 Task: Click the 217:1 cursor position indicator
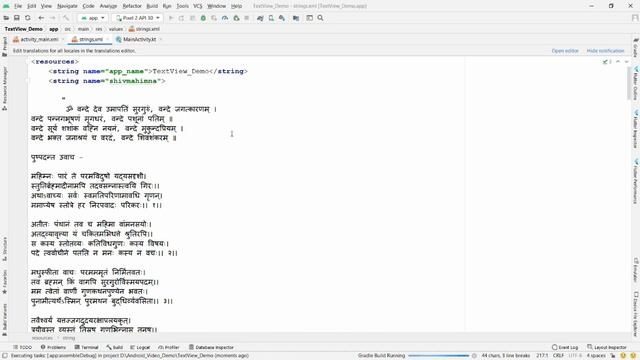[542, 356]
